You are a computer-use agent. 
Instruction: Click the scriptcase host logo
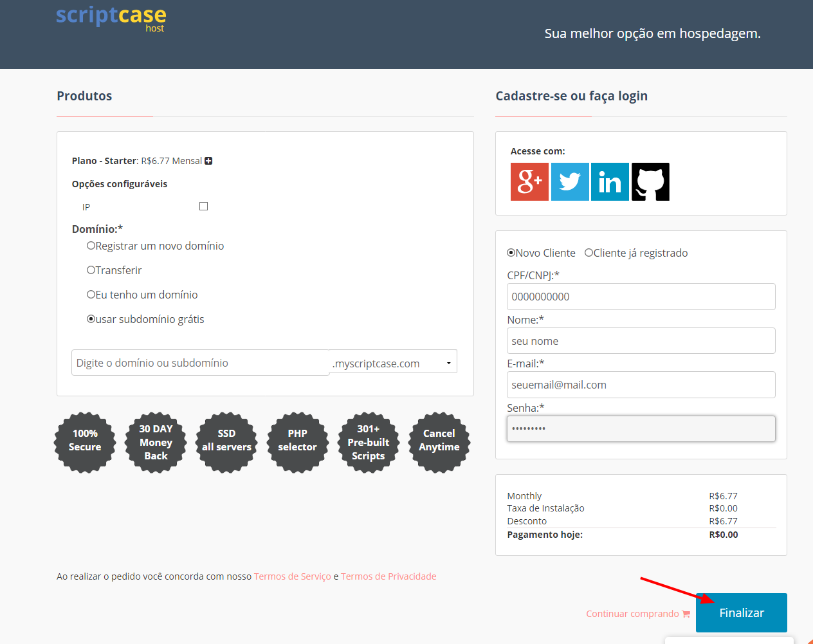pos(111,18)
